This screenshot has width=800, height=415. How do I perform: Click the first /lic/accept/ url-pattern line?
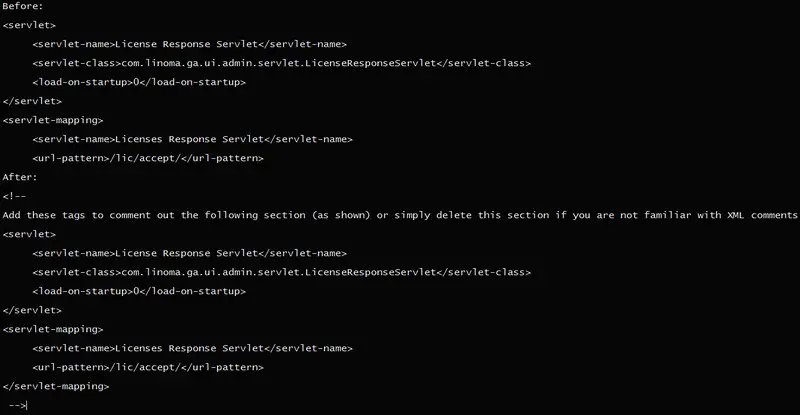click(148, 158)
